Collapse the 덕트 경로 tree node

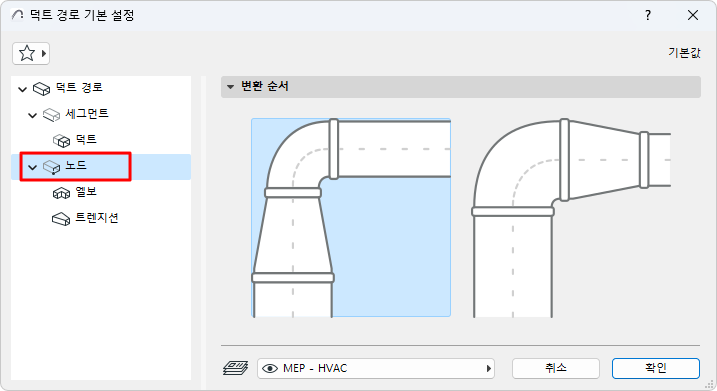point(22,89)
